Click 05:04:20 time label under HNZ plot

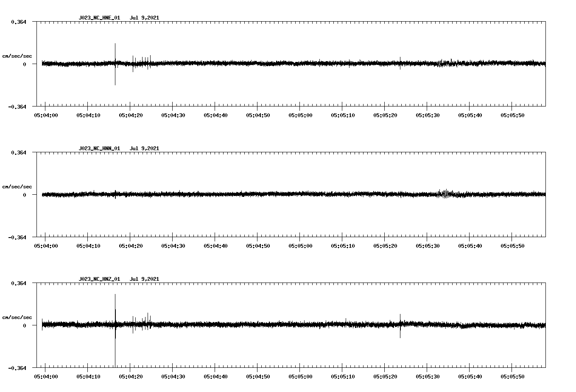coord(130,377)
